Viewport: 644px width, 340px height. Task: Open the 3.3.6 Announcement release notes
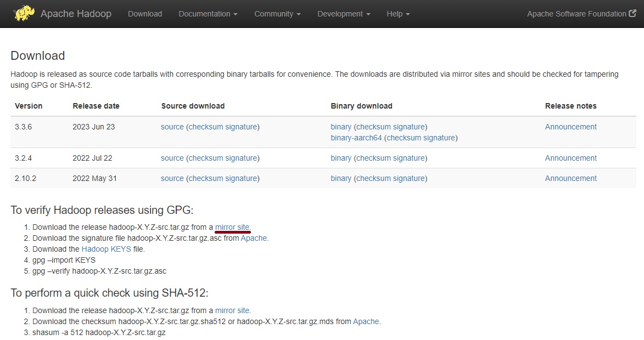tap(570, 127)
